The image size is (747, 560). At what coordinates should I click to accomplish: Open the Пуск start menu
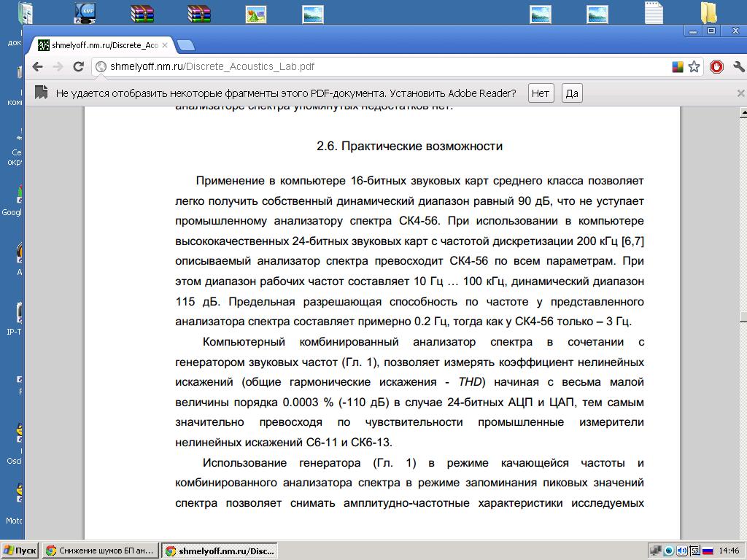coord(20,551)
